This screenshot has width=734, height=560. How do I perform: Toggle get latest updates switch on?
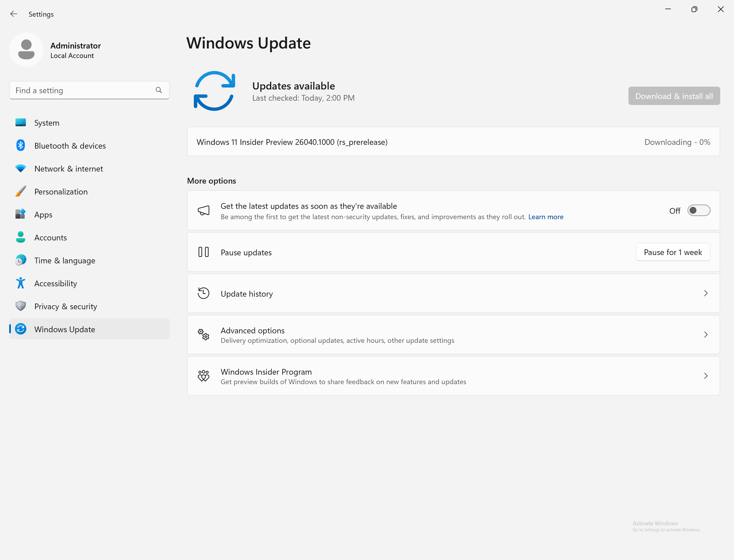(698, 211)
